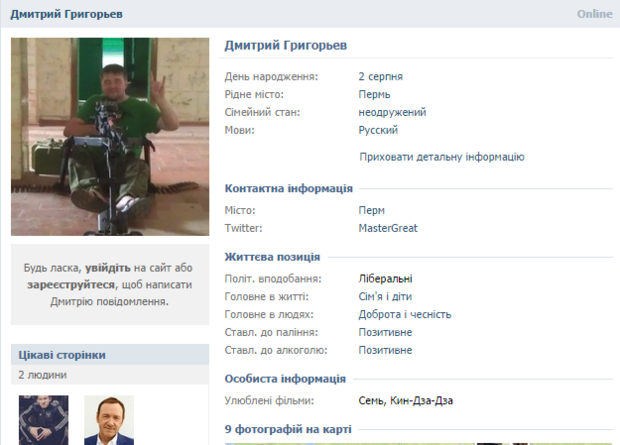Collapse details via Приховати детальну інформацію

(x=442, y=157)
